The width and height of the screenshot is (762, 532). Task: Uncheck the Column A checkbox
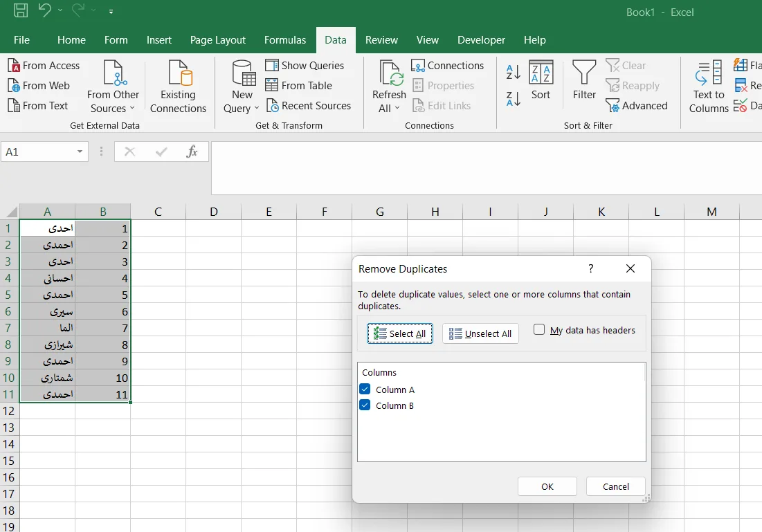[365, 389]
